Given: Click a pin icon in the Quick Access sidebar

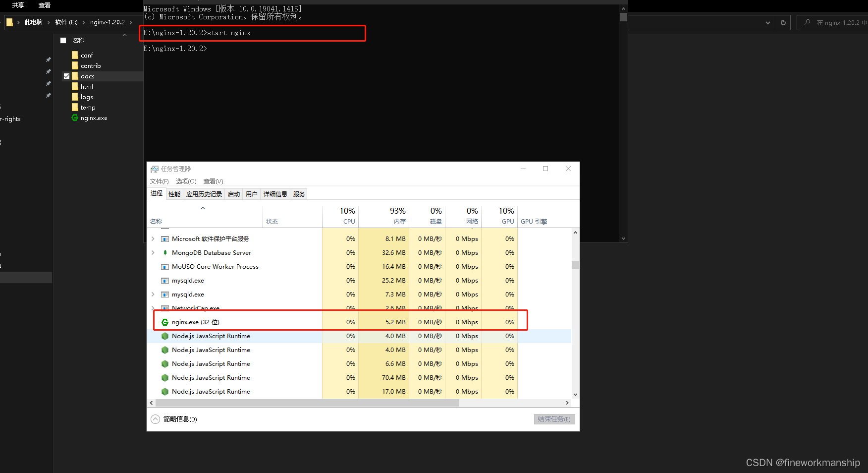Looking at the screenshot, I should coord(48,59).
